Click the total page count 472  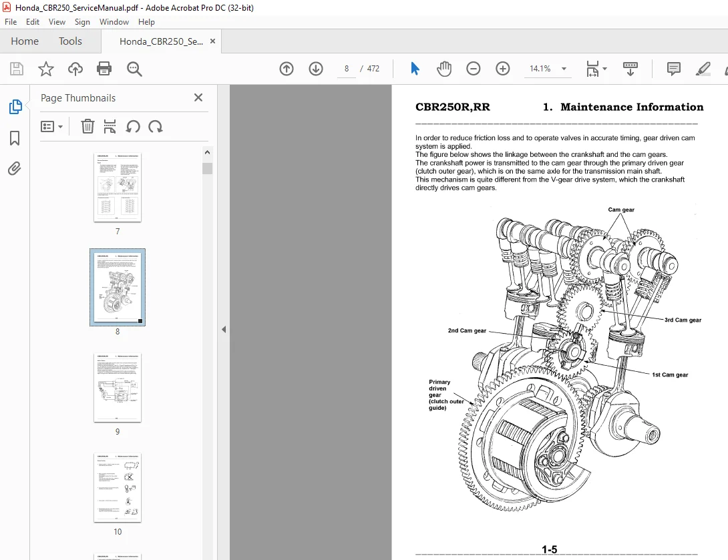(x=373, y=69)
